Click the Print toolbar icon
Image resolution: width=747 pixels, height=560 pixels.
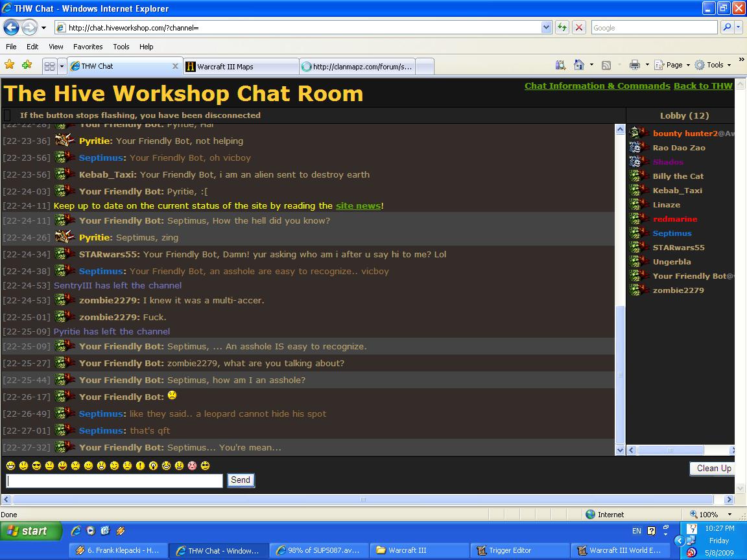point(634,65)
